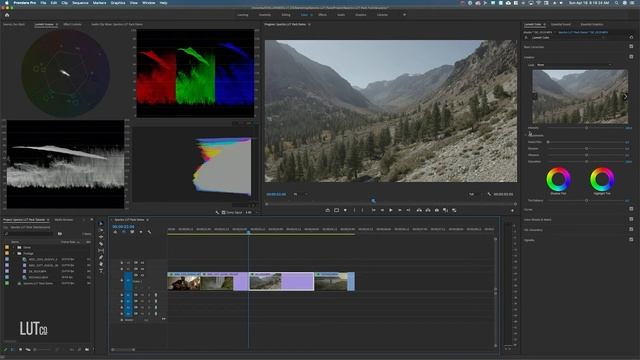Image resolution: width=640 pixels, height=360 pixels.
Task: Toggle Basic Correction section checkbox
Action: click(631, 47)
